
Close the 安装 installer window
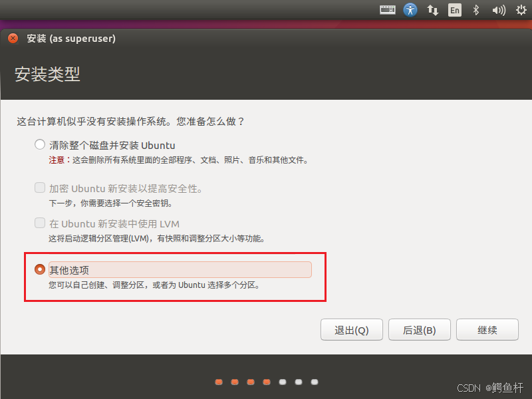coord(13,39)
